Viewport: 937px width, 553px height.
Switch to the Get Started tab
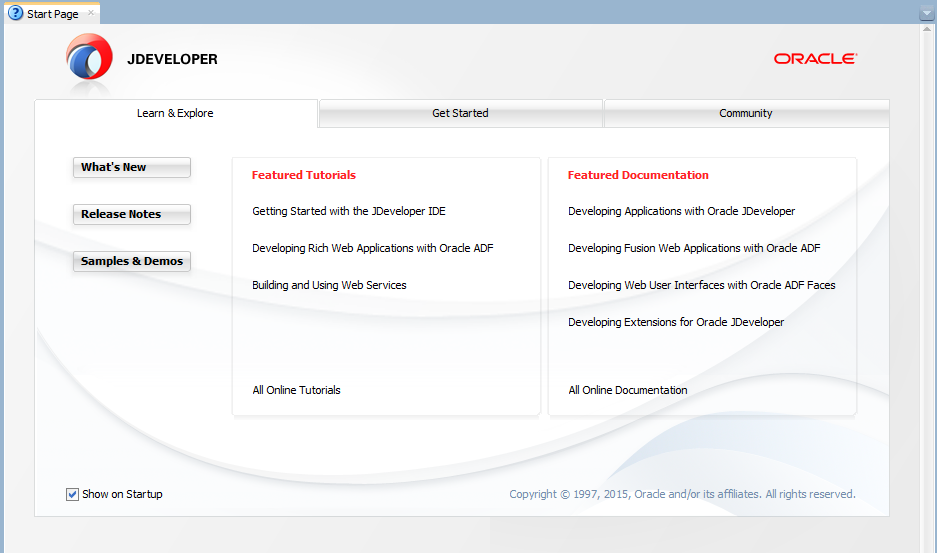[x=460, y=114]
